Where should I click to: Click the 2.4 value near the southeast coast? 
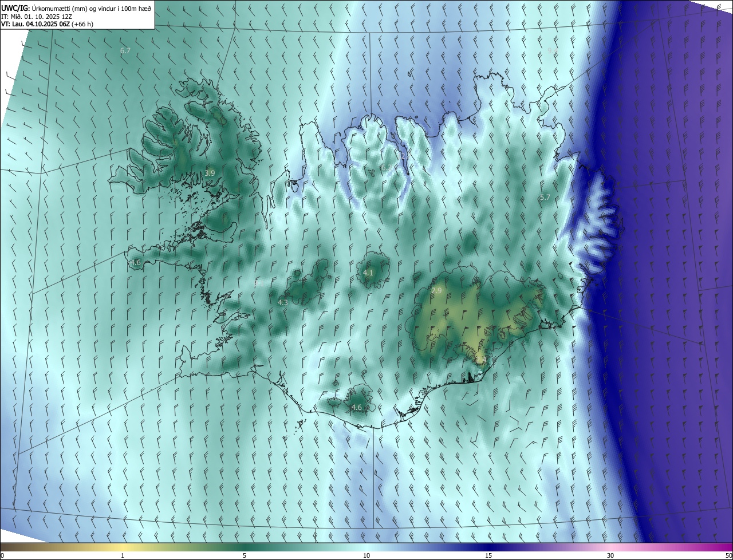(481, 360)
